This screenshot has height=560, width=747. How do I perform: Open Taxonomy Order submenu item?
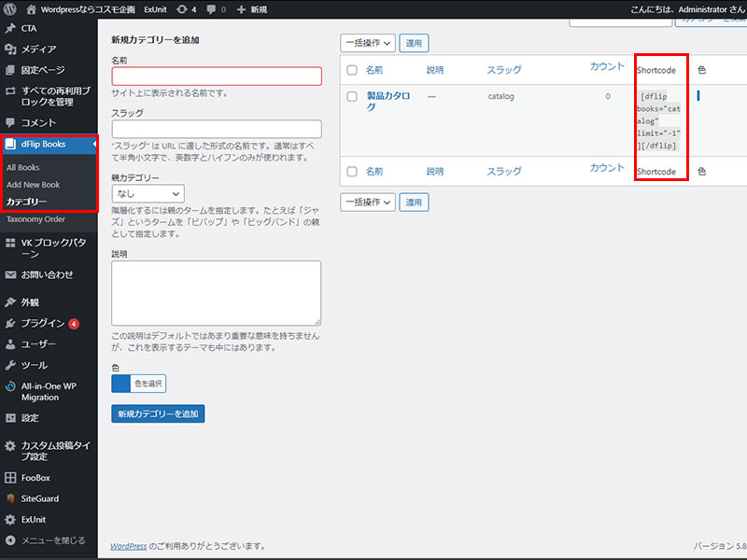35,219
